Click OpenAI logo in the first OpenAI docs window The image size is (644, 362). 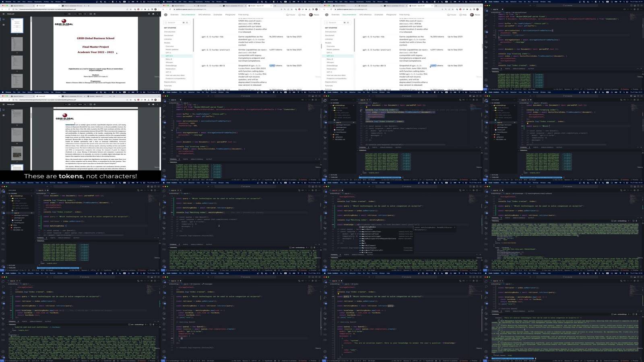pyautogui.click(x=166, y=14)
